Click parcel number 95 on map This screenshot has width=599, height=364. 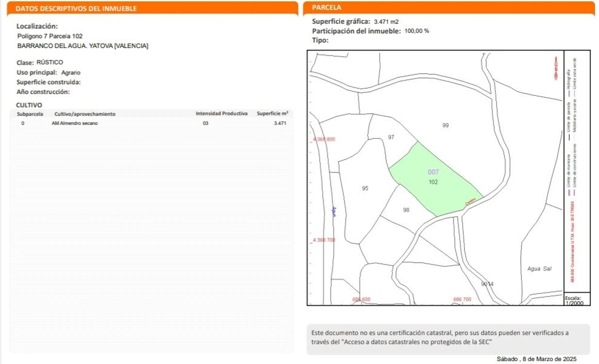tap(365, 188)
